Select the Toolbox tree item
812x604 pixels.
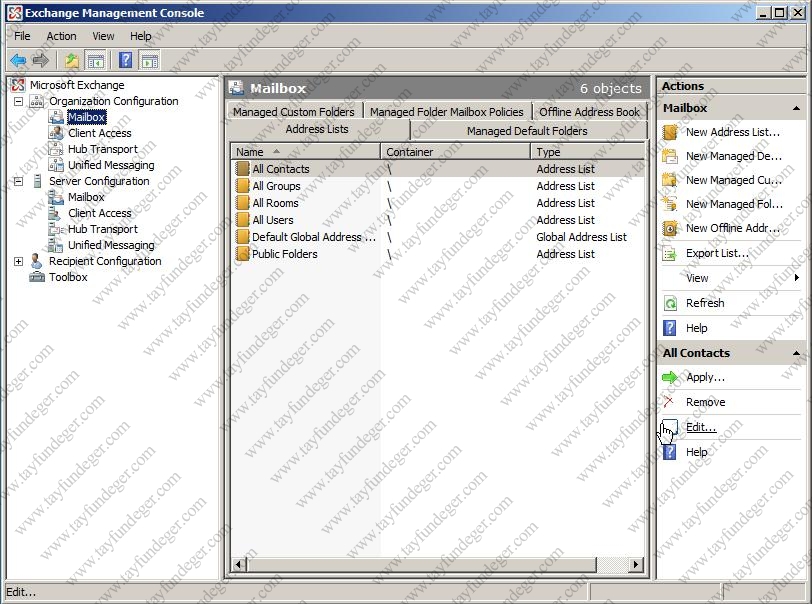(x=68, y=277)
